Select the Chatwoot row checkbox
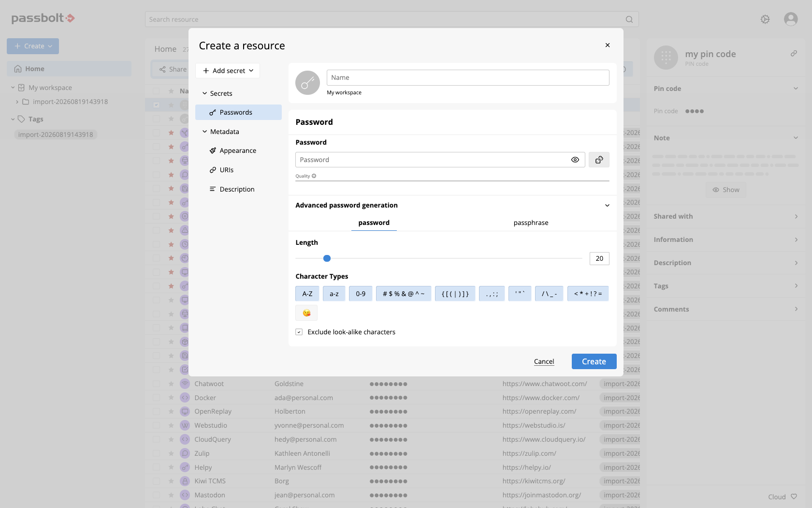The height and width of the screenshot is (508, 812). pos(156,384)
